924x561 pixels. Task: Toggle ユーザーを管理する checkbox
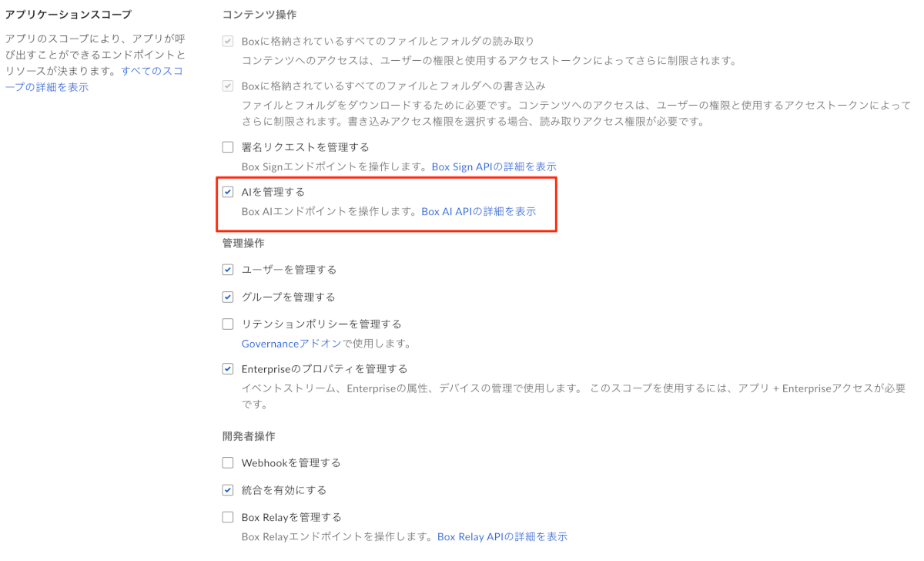(x=228, y=270)
